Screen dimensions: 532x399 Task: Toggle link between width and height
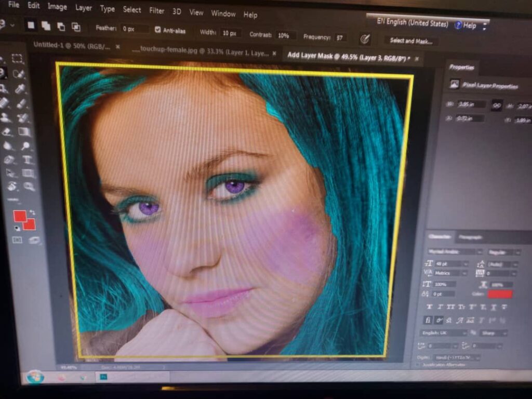[x=497, y=104]
